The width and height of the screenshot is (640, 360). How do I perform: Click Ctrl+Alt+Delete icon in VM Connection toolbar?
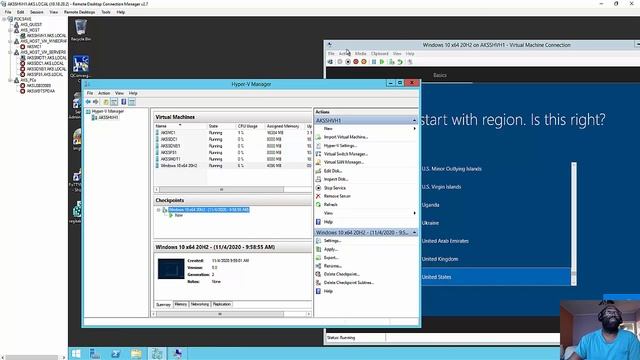point(331,62)
